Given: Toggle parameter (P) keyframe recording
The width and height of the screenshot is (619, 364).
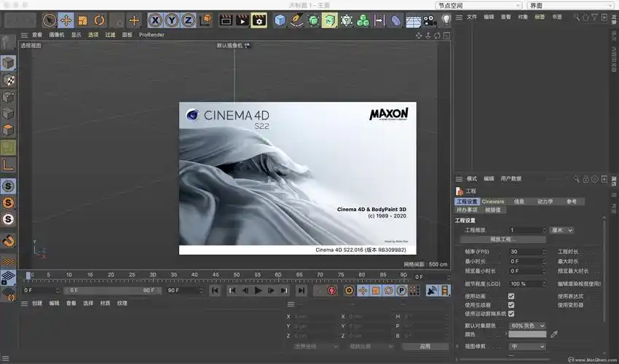Looking at the screenshot, I should coord(401,290).
